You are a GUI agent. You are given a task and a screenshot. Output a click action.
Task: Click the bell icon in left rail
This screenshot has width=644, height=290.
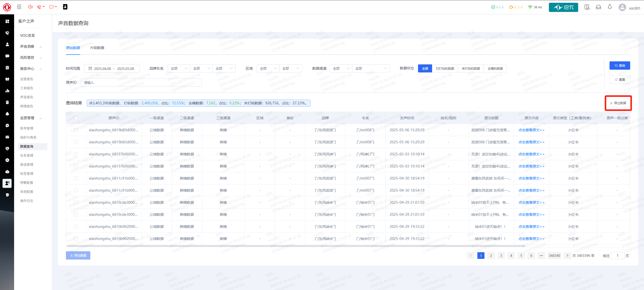pos(7,114)
